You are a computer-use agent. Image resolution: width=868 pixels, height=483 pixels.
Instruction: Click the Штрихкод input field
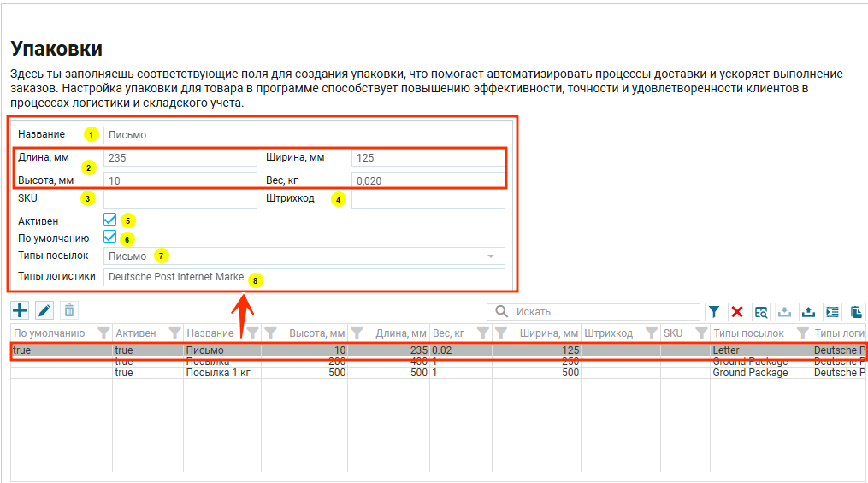click(x=428, y=199)
